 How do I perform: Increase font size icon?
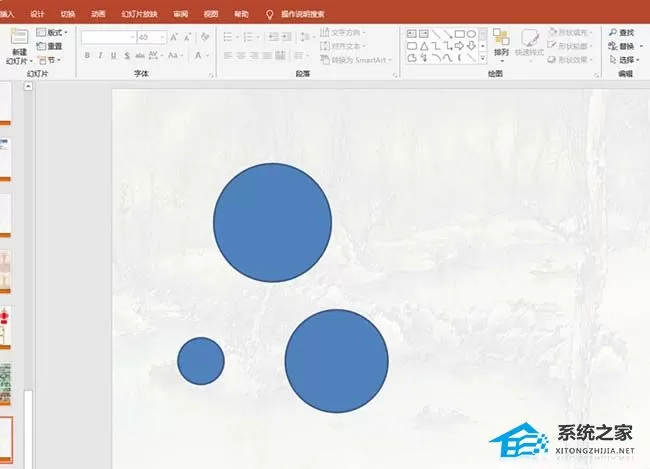(174, 37)
